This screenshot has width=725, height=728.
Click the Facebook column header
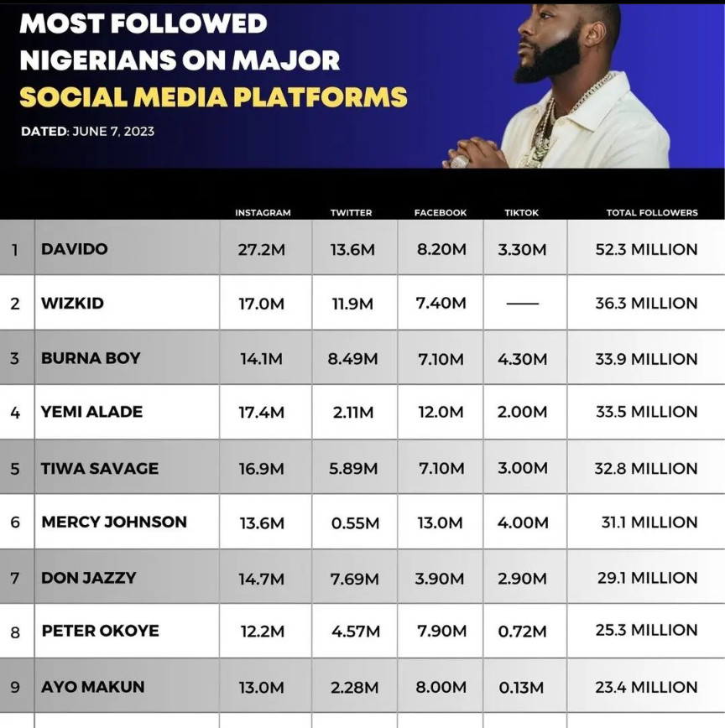coord(441,213)
